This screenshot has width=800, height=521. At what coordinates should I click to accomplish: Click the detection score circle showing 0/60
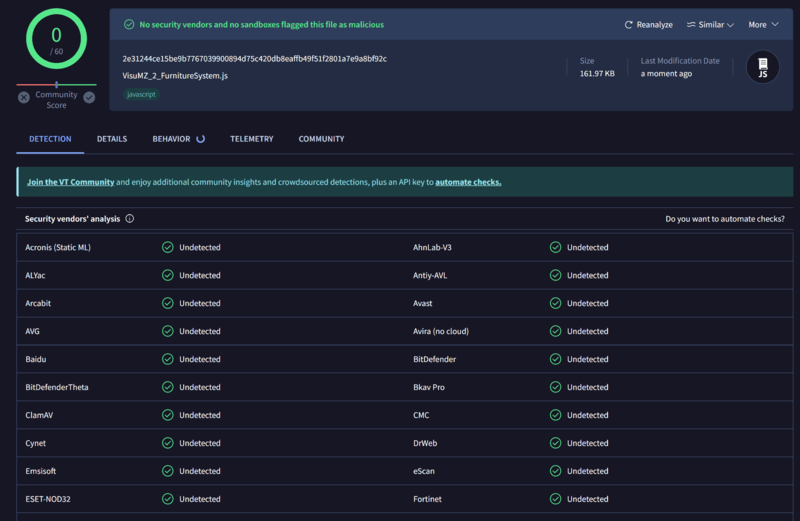(56, 41)
